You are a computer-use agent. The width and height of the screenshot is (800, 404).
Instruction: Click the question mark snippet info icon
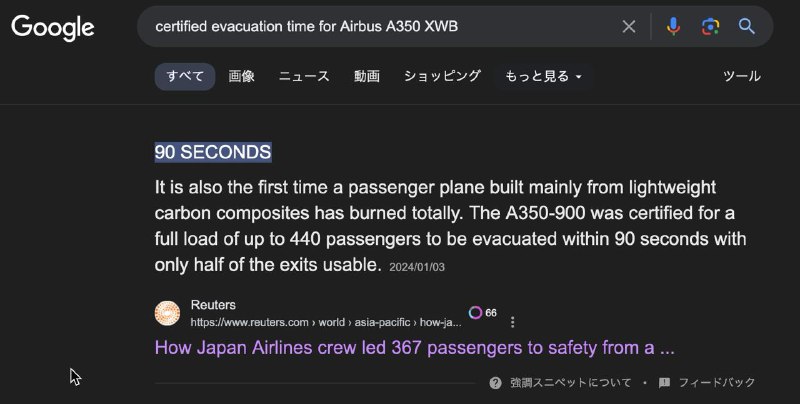click(x=495, y=383)
